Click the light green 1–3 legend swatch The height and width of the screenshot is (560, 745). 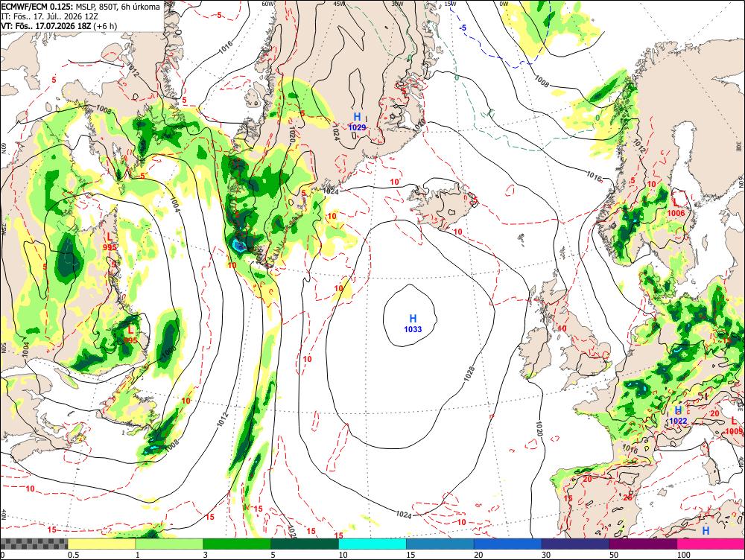click(169, 544)
